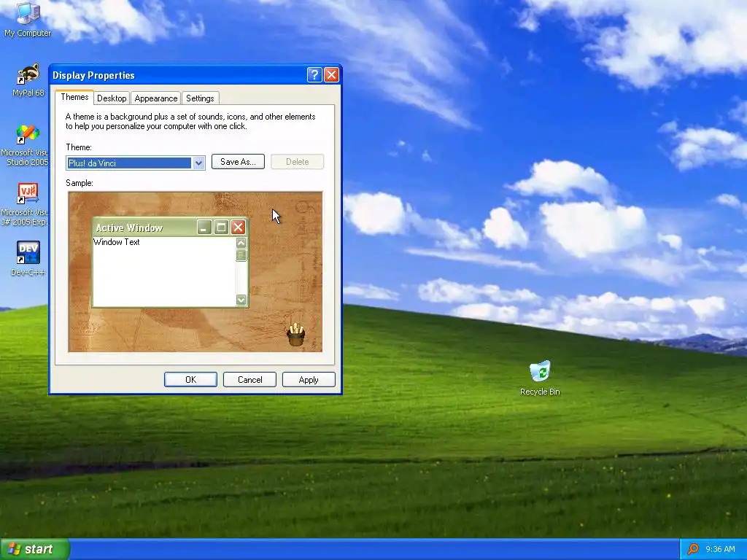
Task: Switch to the Desktop tab
Action: (x=112, y=98)
